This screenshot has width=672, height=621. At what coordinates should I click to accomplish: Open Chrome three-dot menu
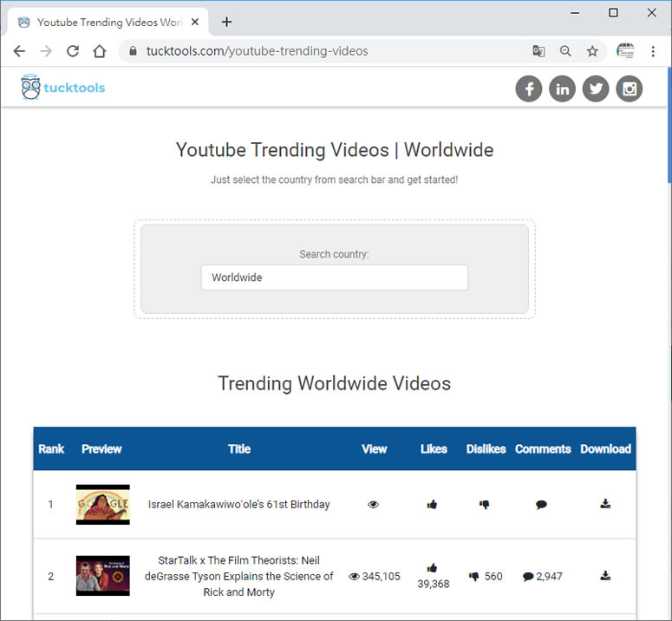coord(653,51)
